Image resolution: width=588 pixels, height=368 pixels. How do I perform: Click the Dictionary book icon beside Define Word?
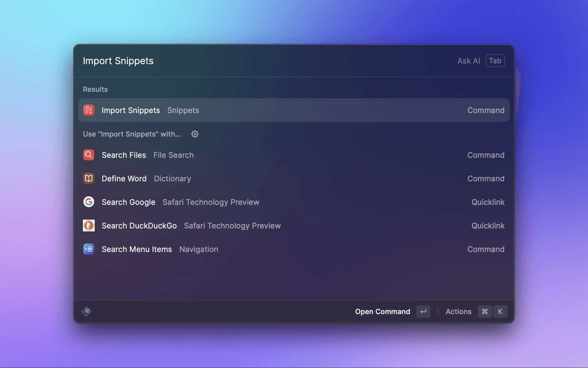tap(88, 178)
